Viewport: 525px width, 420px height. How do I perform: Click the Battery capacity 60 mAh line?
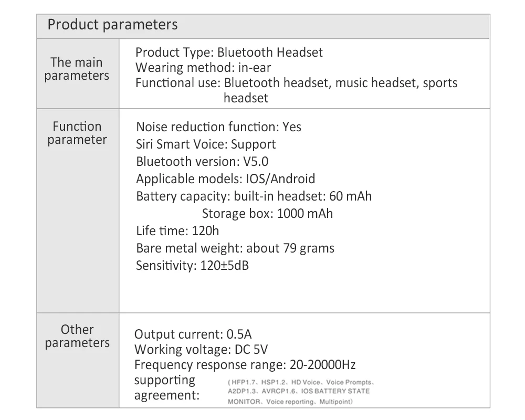coord(254,196)
